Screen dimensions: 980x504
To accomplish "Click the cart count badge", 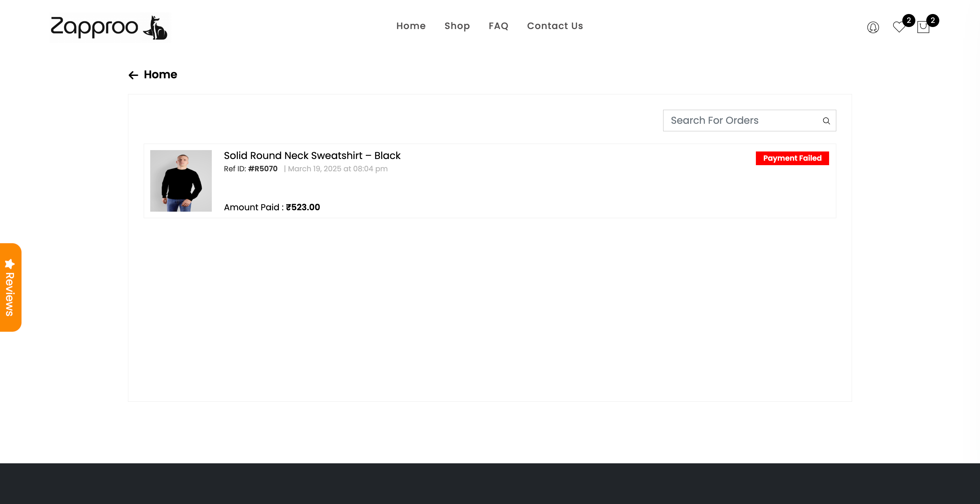I will point(932,21).
